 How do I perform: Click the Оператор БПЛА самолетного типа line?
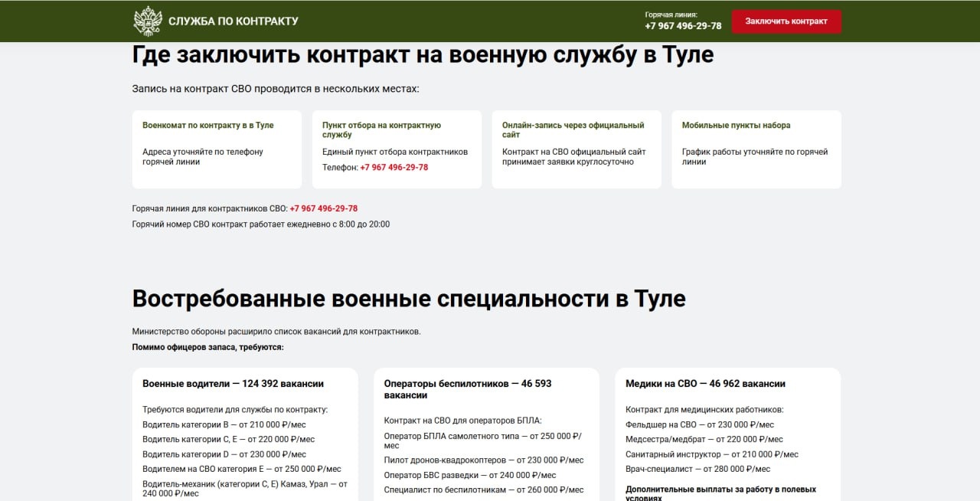(482, 440)
